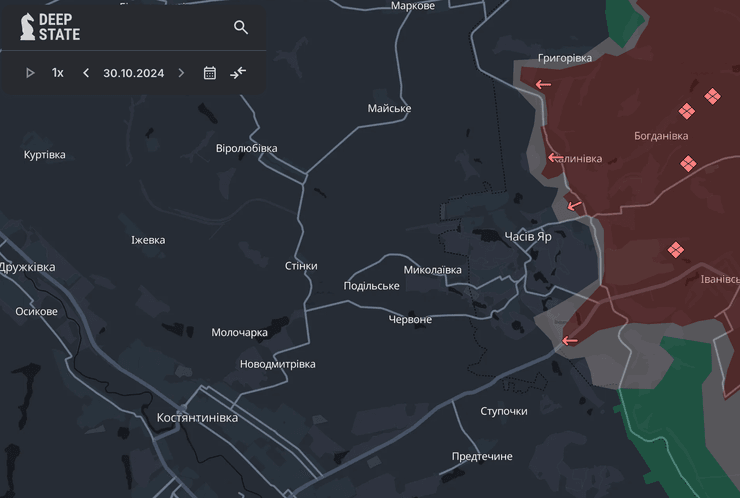Open the search magnifier icon
Screen dimensions: 740x498
point(241,27)
